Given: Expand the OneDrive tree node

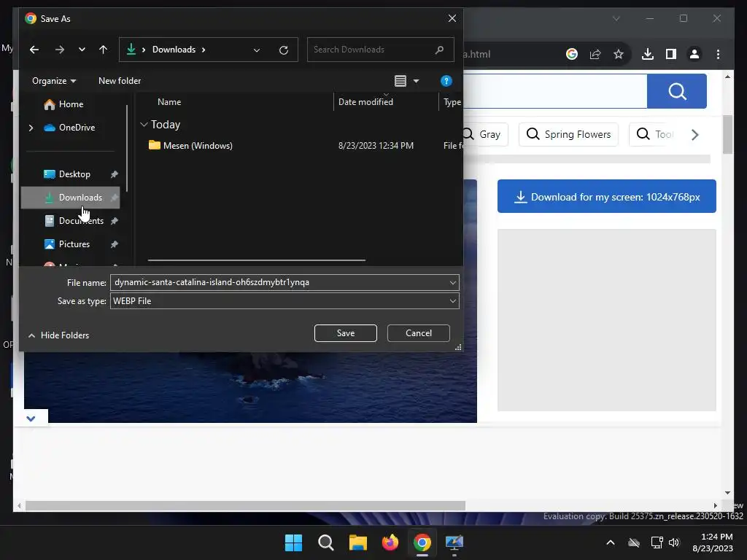Looking at the screenshot, I should tap(31, 128).
